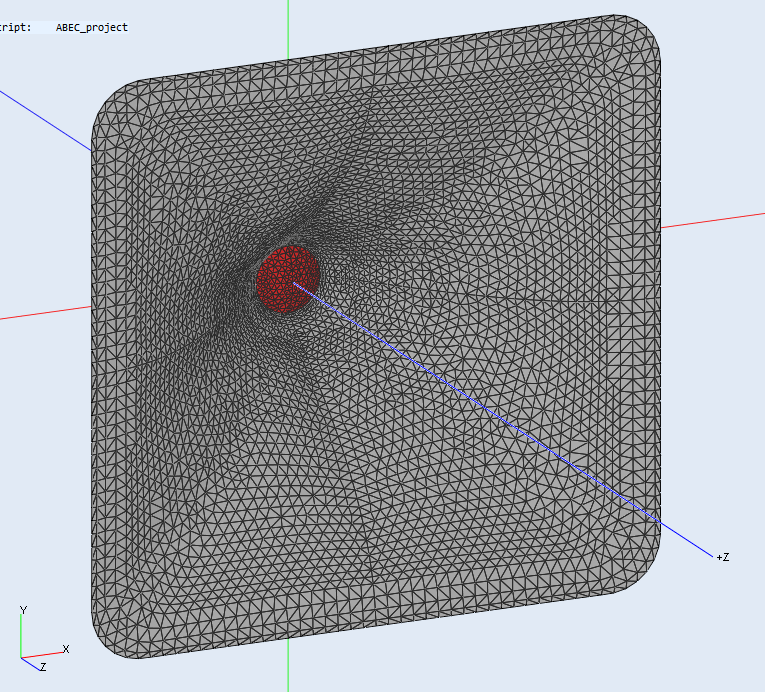Click the +Z axis label

723,557
